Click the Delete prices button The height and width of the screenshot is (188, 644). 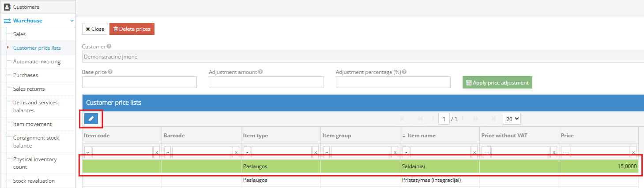pyautogui.click(x=132, y=29)
